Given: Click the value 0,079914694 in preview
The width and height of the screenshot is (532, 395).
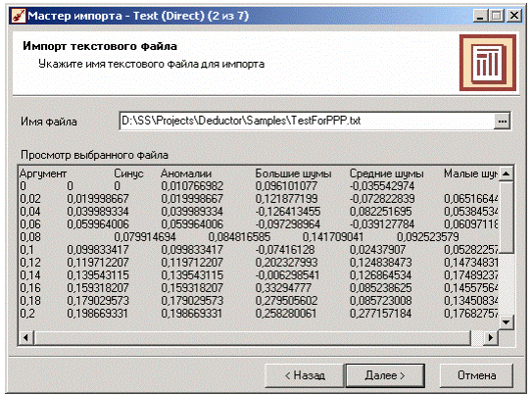Looking at the screenshot, I should pos(145,237).
